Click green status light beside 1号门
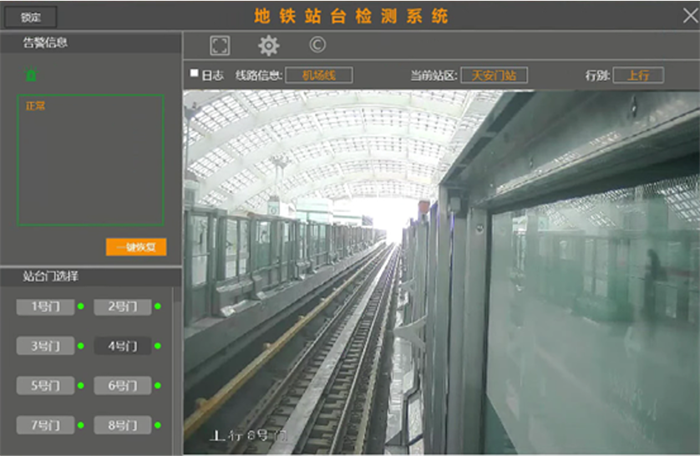Screen dimensions: 700x456 pyautogui.click(x=81, y=307)
